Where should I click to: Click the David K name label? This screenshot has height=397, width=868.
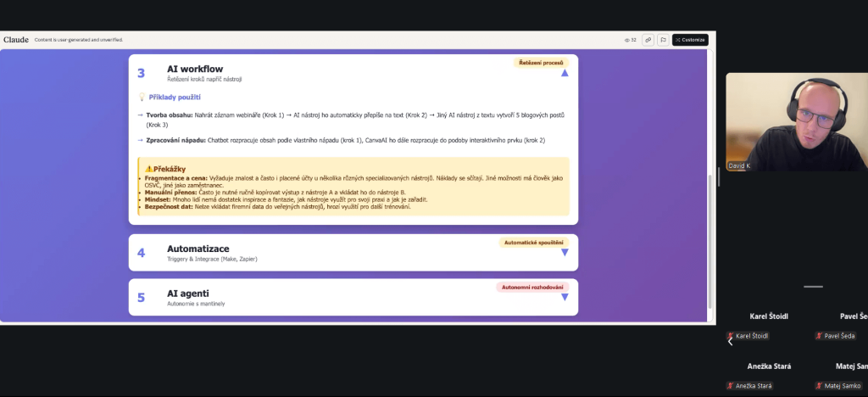click(739, 165)
